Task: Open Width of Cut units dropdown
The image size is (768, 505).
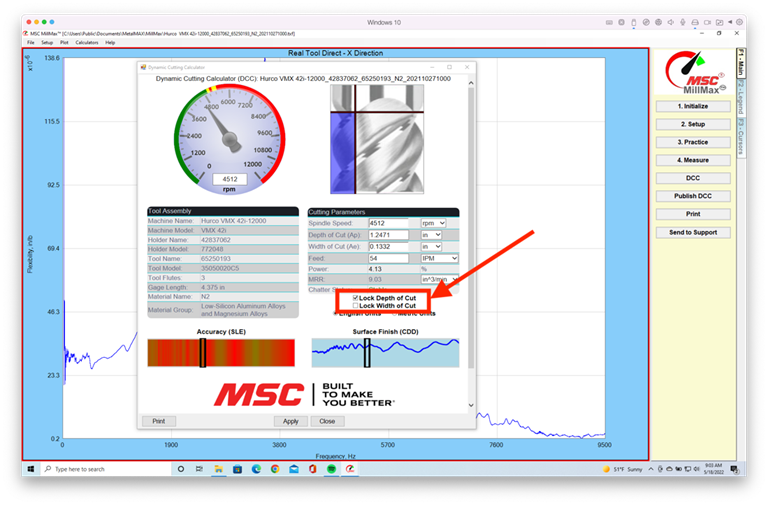Action: coord(431,247)
